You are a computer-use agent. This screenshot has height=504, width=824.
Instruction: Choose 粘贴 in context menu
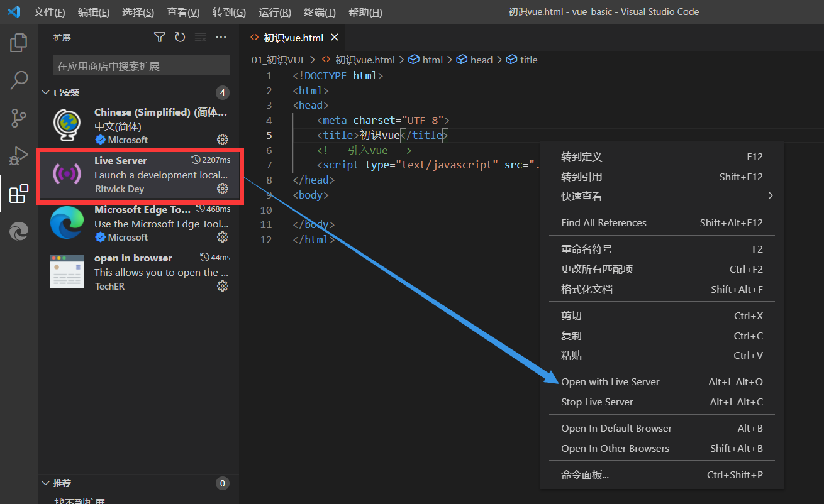click(x=662, y=355)
